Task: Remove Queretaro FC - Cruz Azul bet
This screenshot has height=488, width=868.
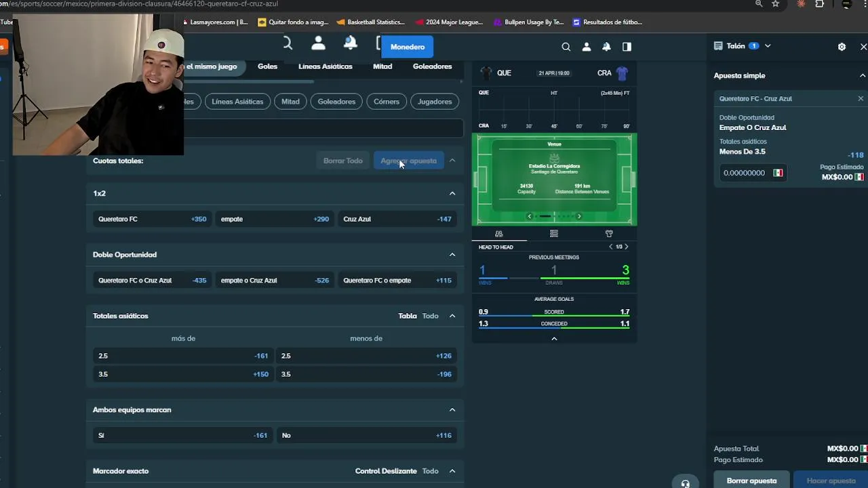Action: pyautogui.click(x=861, y=98)
